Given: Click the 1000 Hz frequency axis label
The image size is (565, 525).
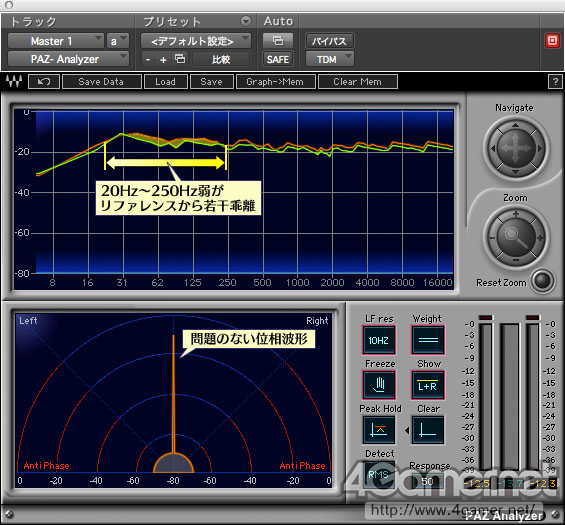Looking at the screenshot, I should pyautogui.click(x=297, y=282).
